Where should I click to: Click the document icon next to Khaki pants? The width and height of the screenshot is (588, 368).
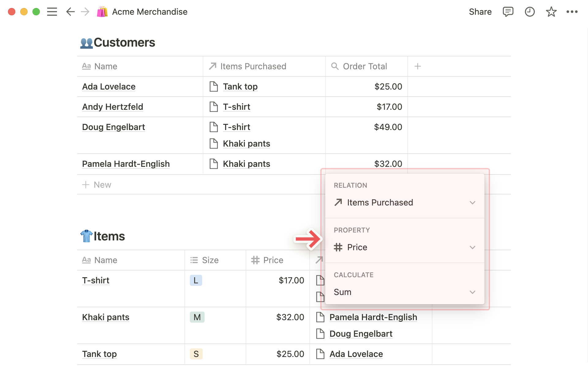pos(214,143)
